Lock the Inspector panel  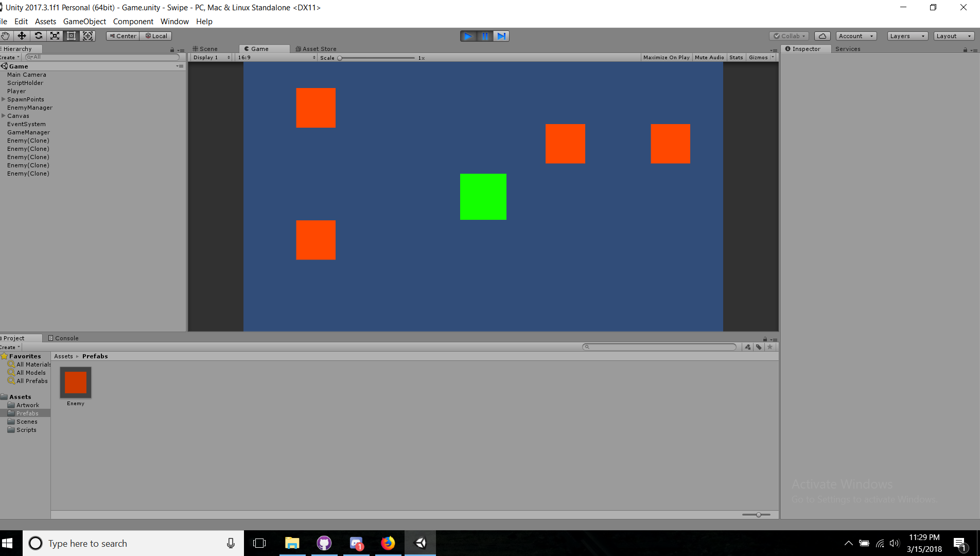click(x=965, y=50)
